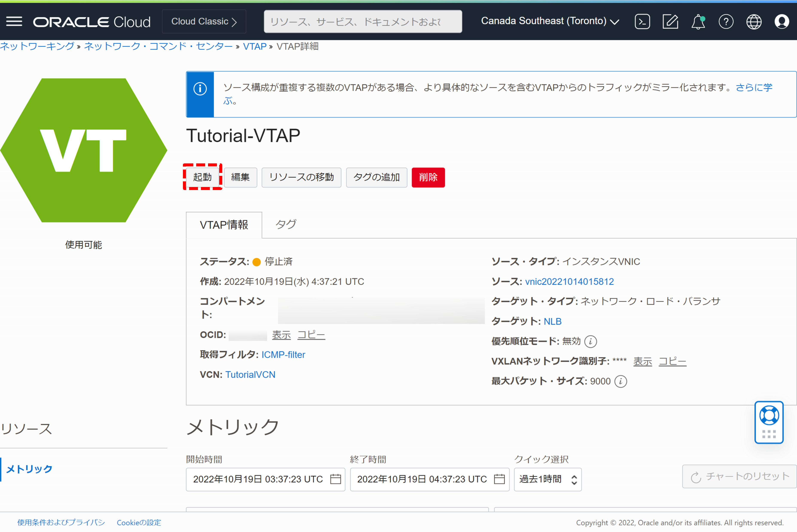Open the クイック選択 過去1時間 dropdown

click(x=548, y=479)
